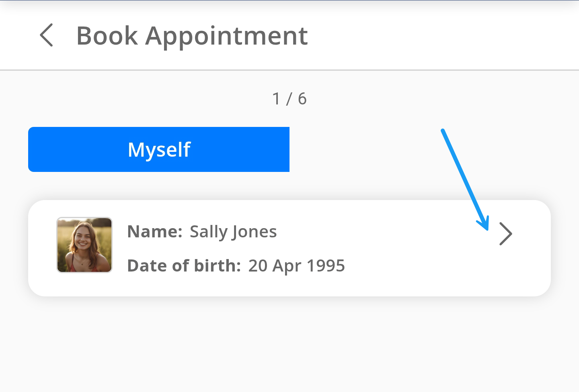
Task: Click the Name: label
Action: click(x=155, y=232)
